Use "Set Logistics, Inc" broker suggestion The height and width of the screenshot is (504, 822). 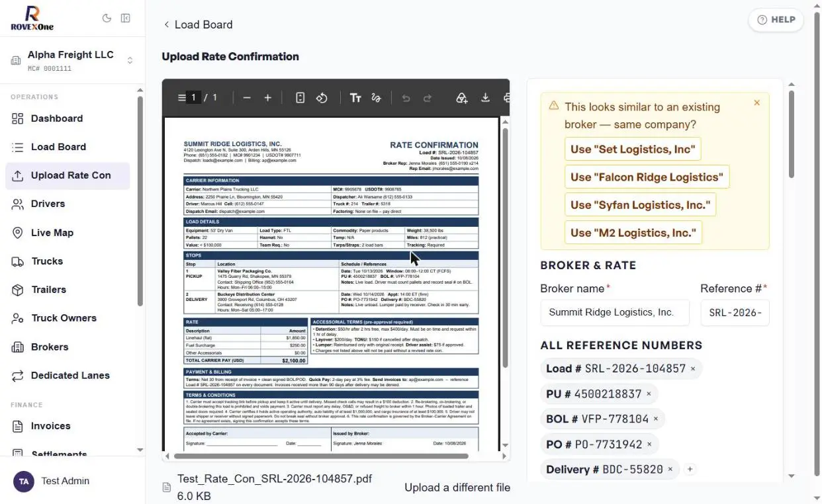(x=633, y=149)
